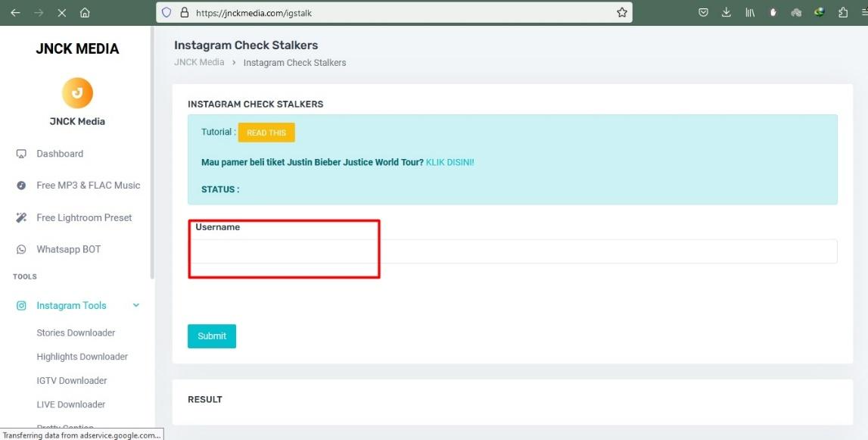The width and height of the screenshot is (868, 440).
Task: Click the Submit button
Action: coord(212,336)
